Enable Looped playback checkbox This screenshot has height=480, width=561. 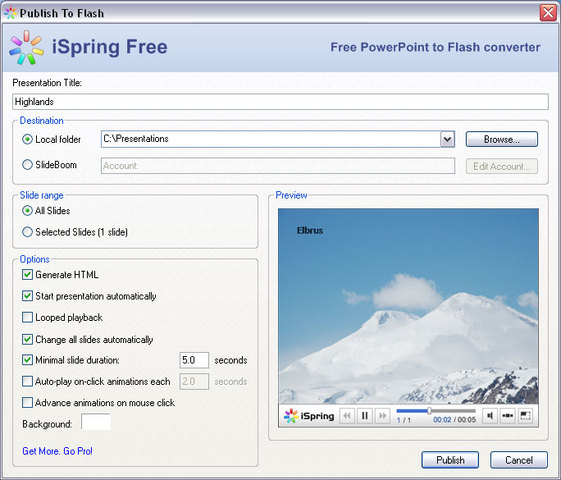click(x=27, y=317)
